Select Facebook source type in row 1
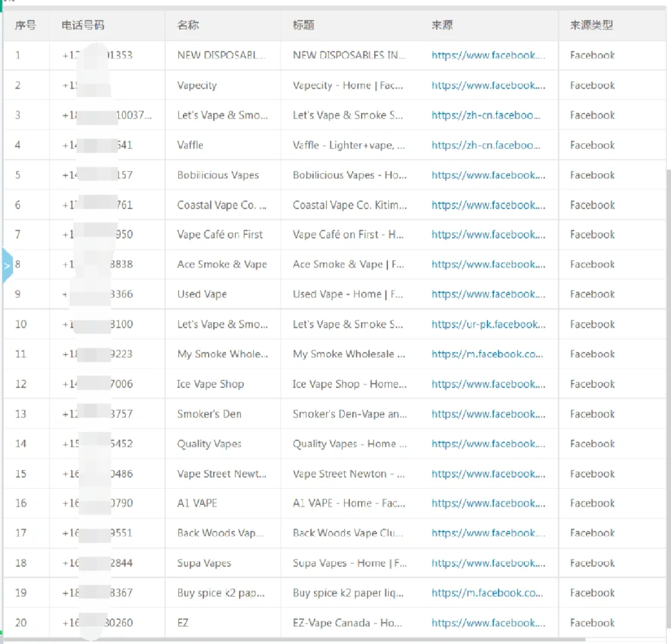 tap(592, 55)
